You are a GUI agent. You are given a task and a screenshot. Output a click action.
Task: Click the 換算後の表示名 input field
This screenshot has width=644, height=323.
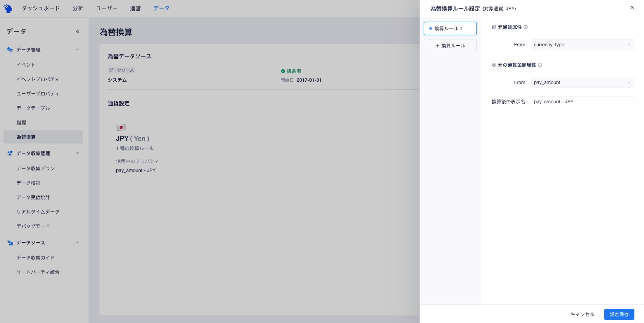pyautogui.click(x=582, y=102)
